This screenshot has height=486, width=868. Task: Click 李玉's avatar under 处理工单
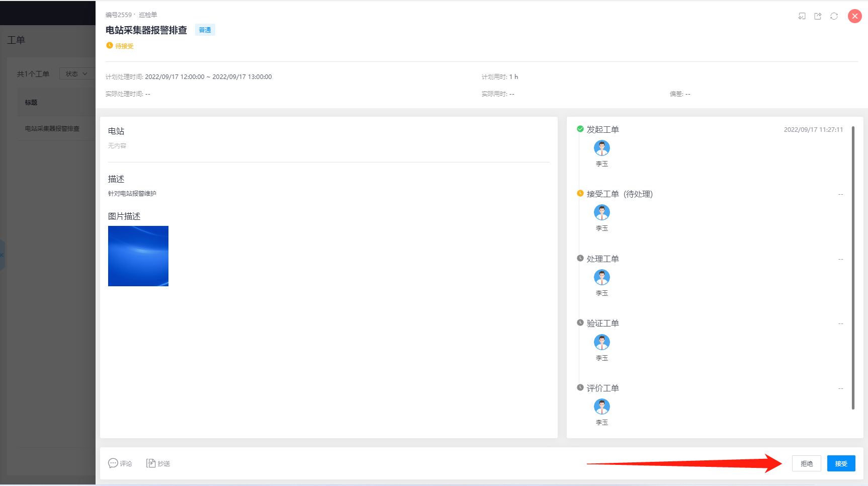click(x=601, y=277)
